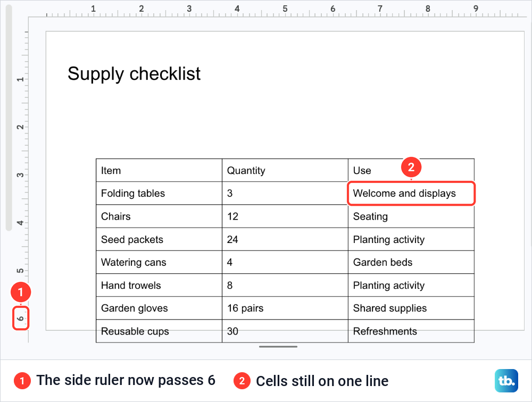The width and height of the screenshot is (532, 402).
Task: Click the quantity 30 cell
Action: (285, 331)
